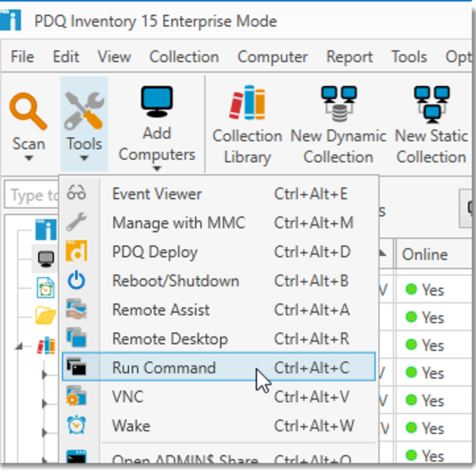The image size is (476, 476).
Task: Choose Event Viewer from menu
Action: tap(219, 194)
